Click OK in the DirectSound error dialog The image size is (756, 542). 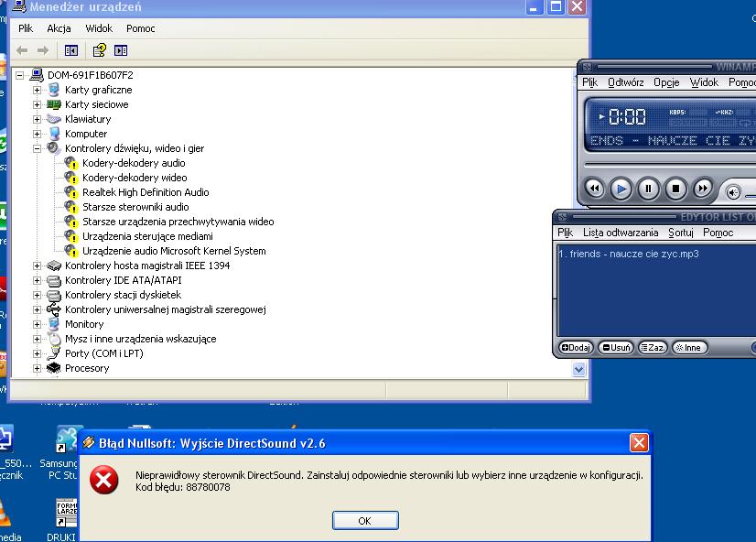pos(365,521)
